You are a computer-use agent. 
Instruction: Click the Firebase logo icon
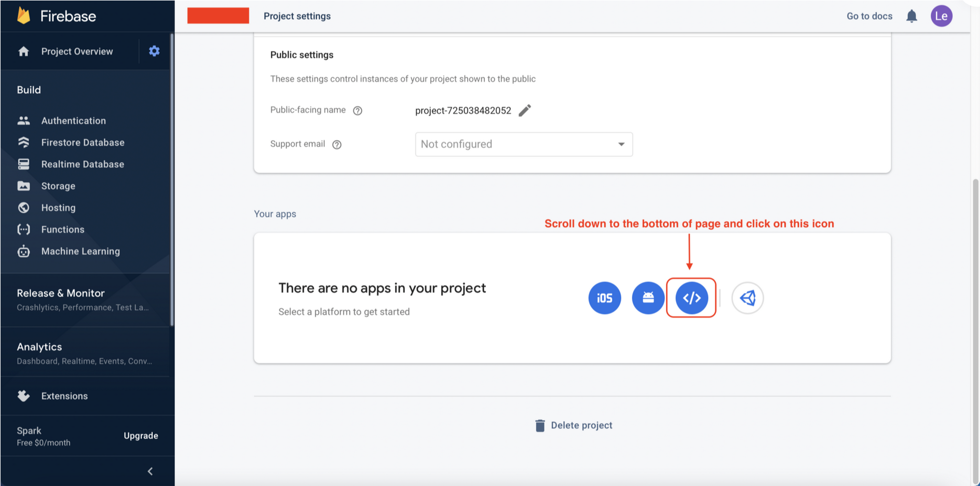coord(24,16)
